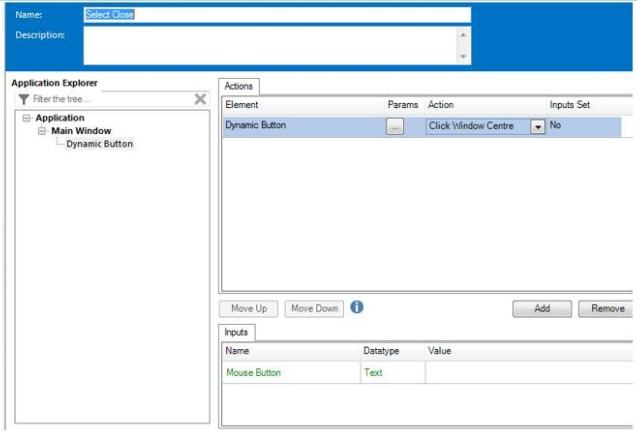Open the Click Window Centre action dropdown
Viewport: 637px width, 432px height.
(x=537, y=127)
